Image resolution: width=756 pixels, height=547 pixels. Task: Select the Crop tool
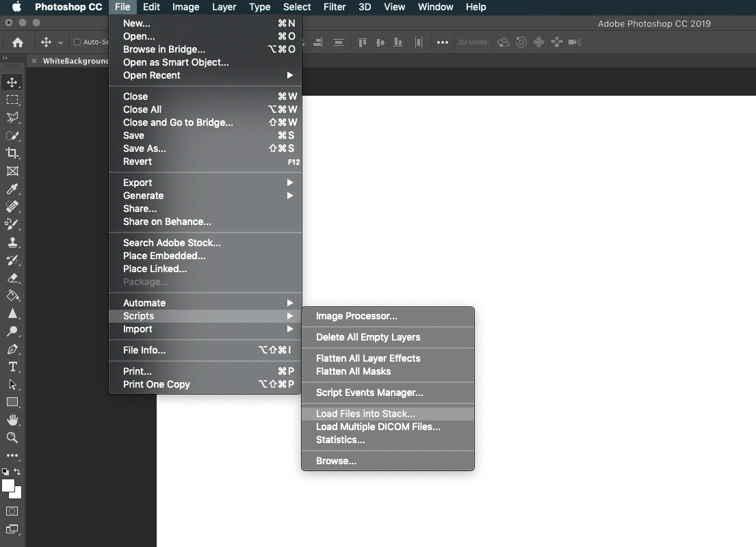(x=12, y=153)
